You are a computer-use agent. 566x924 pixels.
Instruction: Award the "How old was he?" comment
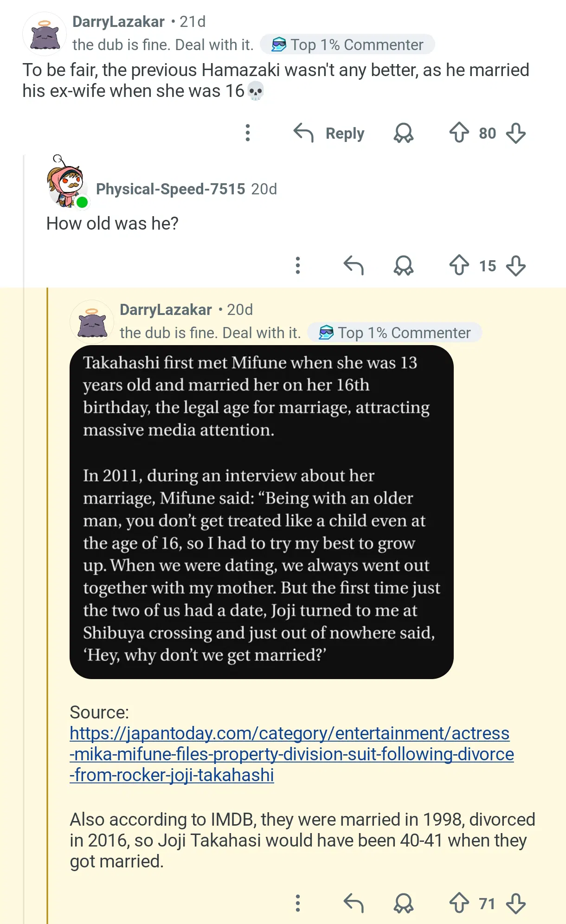pos(403,266)
